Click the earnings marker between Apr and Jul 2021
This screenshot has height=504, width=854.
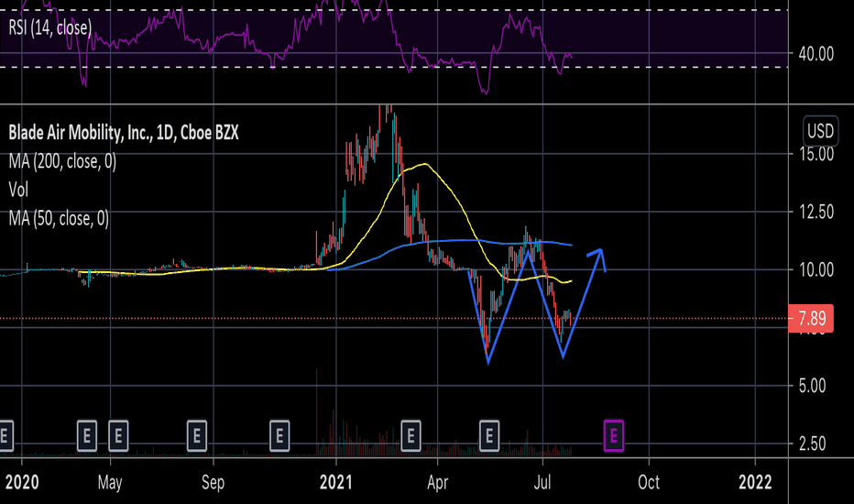coord(489,436)
